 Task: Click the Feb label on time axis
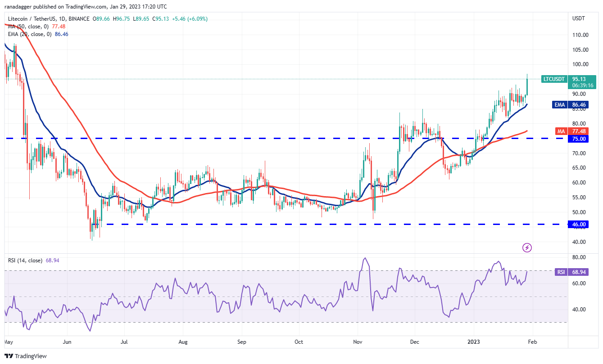click(x=532, y=342)
